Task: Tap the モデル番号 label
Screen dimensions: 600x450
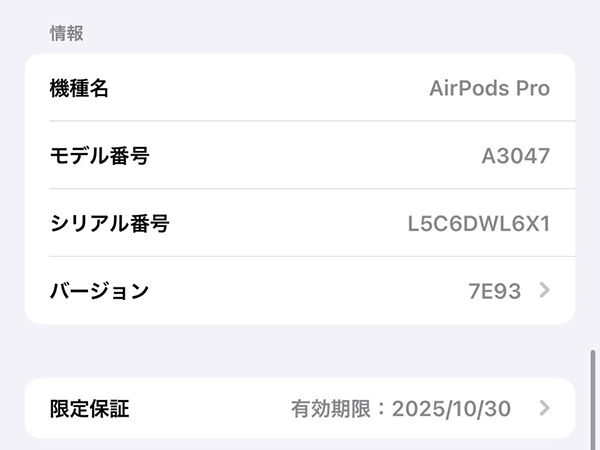Action: tap(99, 155)
